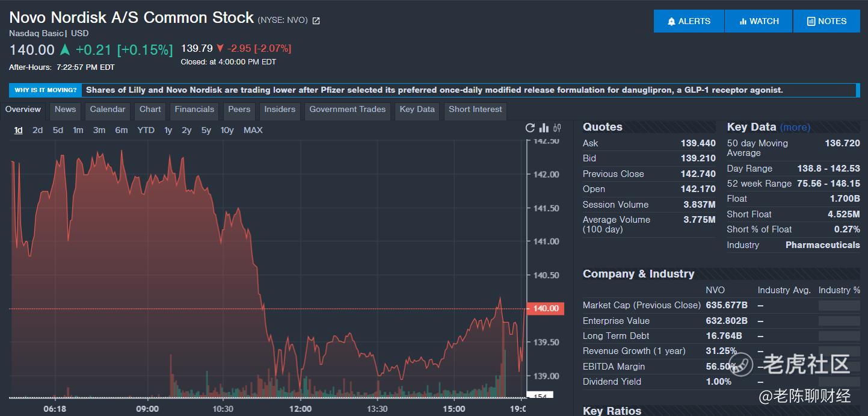Click the Company & Industry heading
The image size is (868, 416).
point(638,274)
